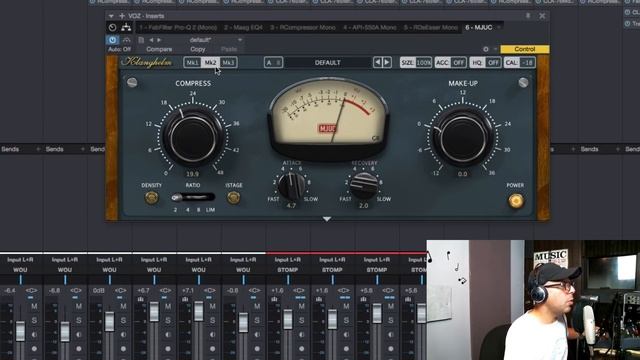Change the CAL -18 calibration value
This screenshot has height=360, width=640.
tap(520, 62)
